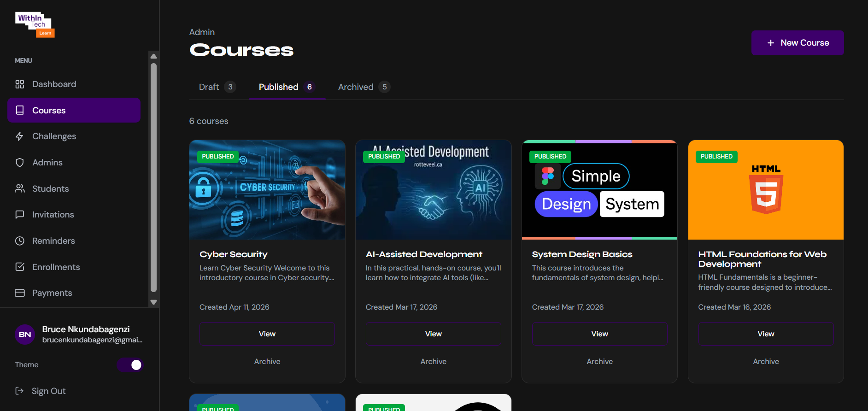Click the Draft count badge 3
The width and height of the screenshot is (868, 411).
click(230, 87)
